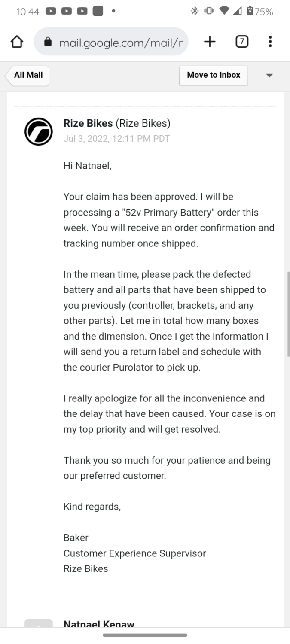The height and width of the screenshot is (644, 290).
Task: Tap the first YouTube notification icon
Action: tap(51, 12)
